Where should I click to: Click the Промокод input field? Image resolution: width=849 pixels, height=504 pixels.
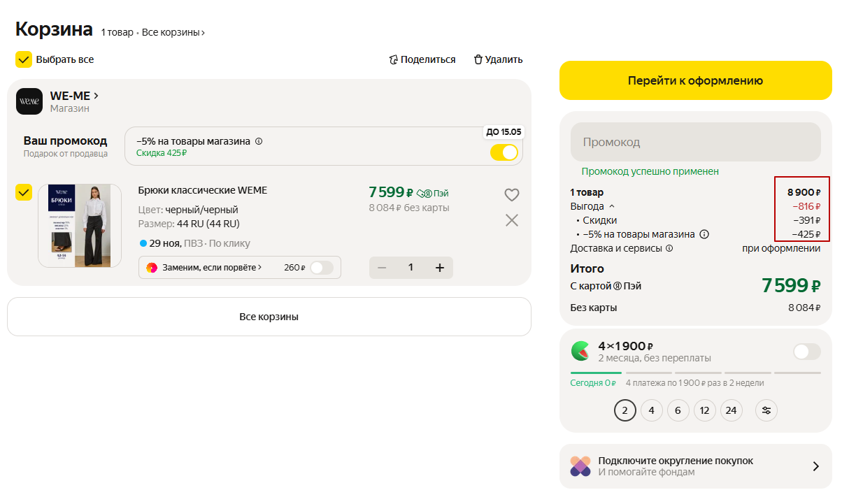pyautogui.click(x=695, y=142)
